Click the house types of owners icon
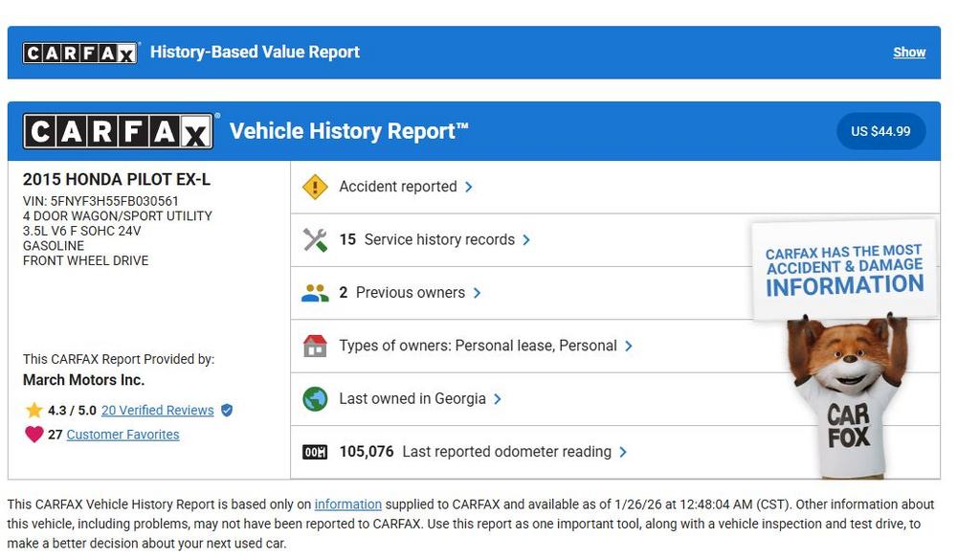Image resolution: width=980 pixels, height=560 pixels. [x=315, y=346]
